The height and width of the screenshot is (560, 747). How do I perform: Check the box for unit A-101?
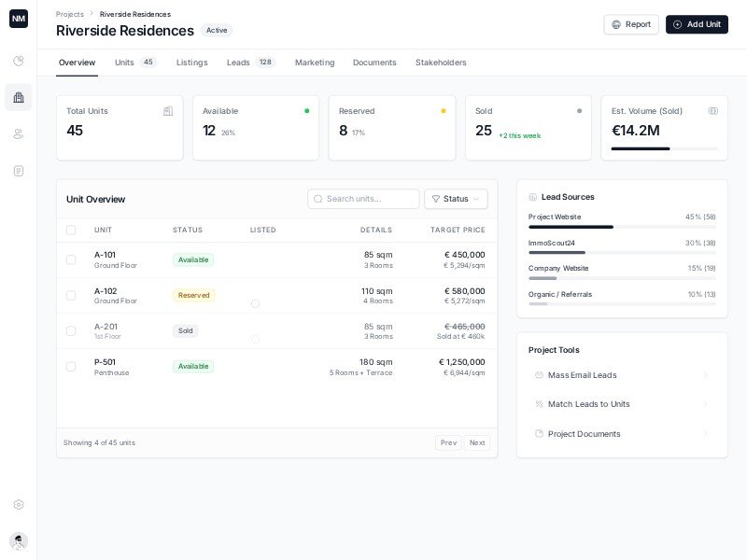tap(71, 259)
